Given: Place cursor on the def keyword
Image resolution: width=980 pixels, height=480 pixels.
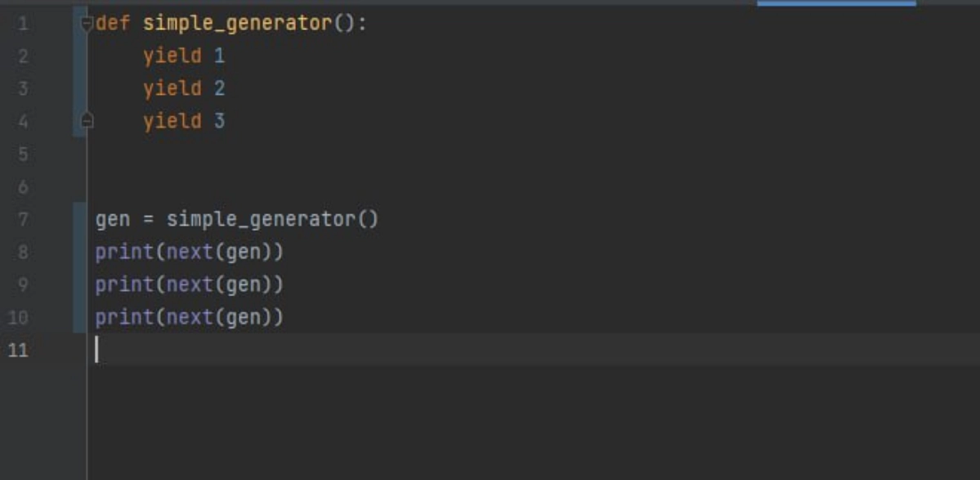Looking at the screenshot, I should point(113,24).
